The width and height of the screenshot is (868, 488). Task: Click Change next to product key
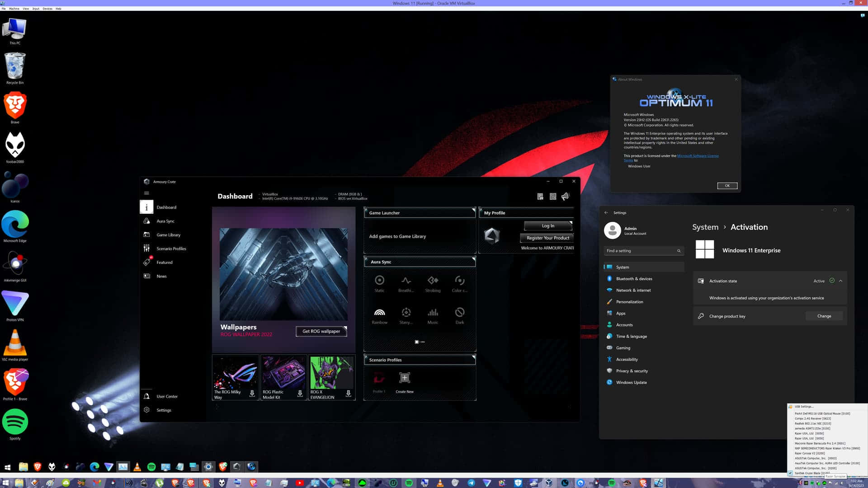824,316
